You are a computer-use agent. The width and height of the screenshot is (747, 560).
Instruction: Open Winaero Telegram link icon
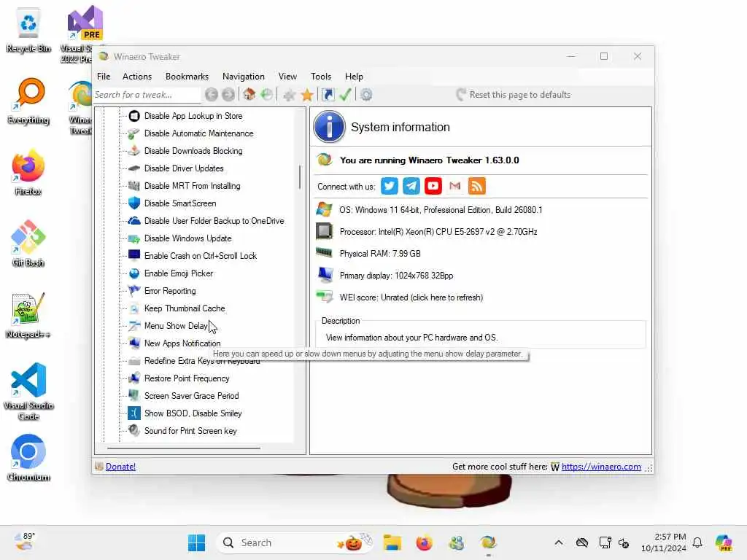[x=411, y=186]
